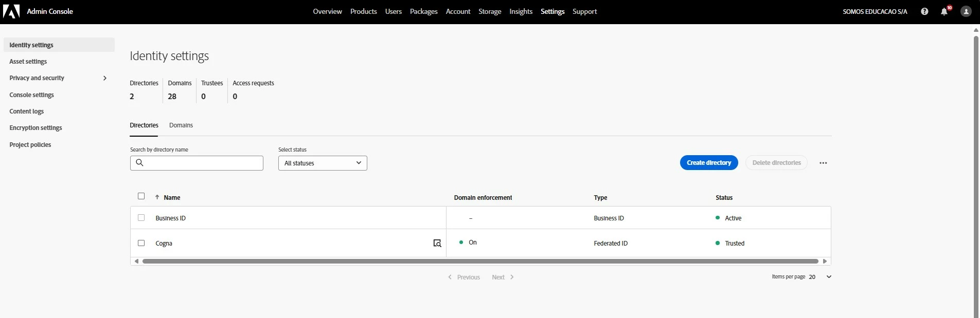Click the Domain enforcement column header
This screenshot has width=980, height=318.
[x=483, y=198]
